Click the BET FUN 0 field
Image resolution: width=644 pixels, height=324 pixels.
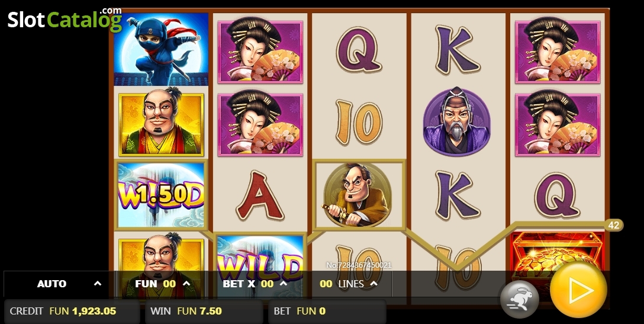pos(327,311)
